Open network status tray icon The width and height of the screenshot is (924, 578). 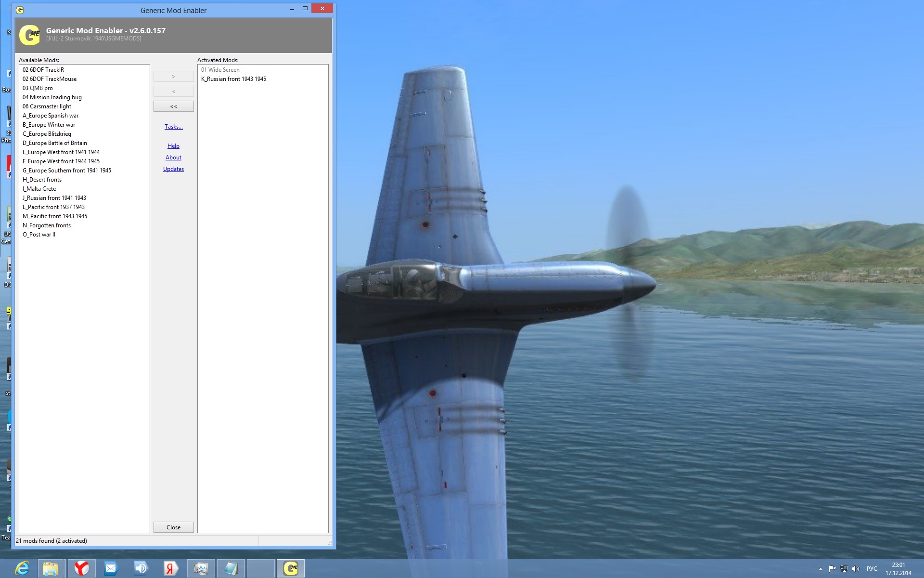[x=844, y=569]
